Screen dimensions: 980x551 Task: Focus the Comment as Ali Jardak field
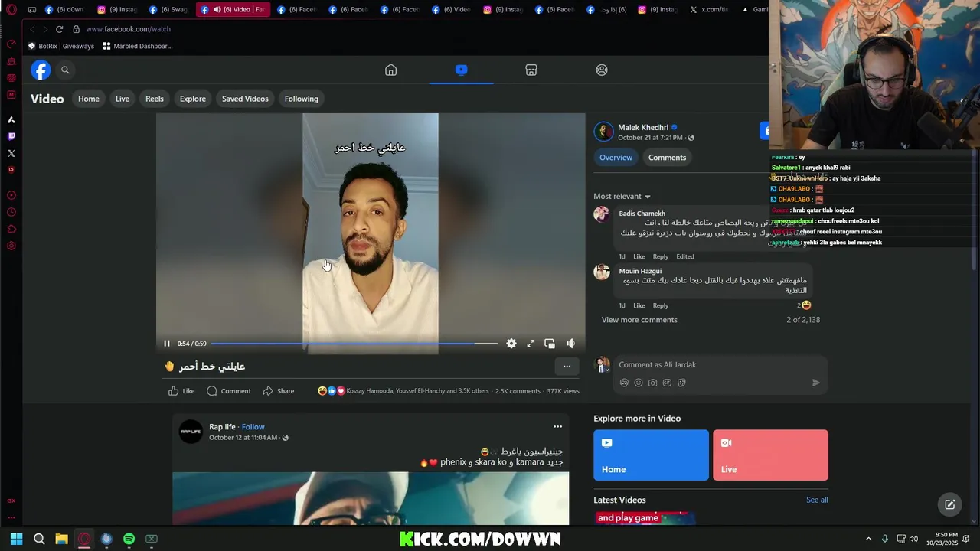point(720,365)
